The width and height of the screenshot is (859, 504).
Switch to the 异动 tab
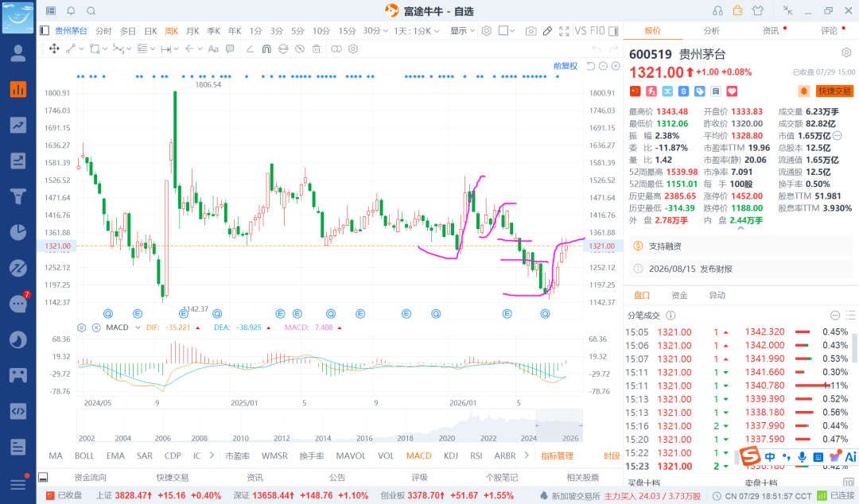717,295
